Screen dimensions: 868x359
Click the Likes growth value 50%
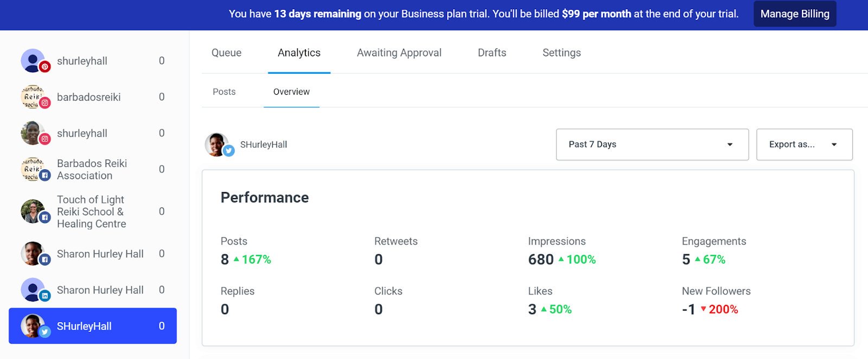(x=560, y=310)
